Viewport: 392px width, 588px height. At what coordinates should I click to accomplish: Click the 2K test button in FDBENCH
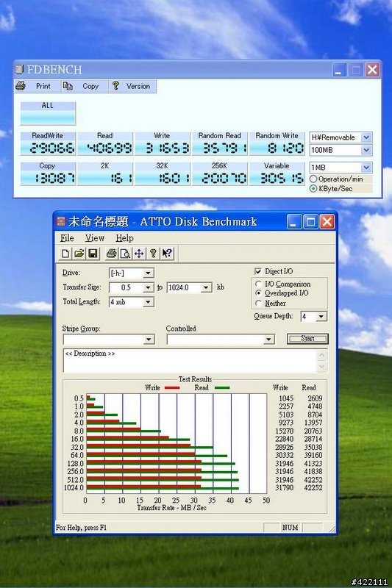105,173
